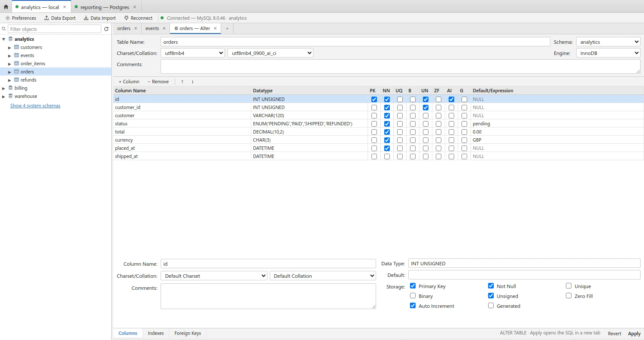Switch to the orders editor tab

point(124,28)
